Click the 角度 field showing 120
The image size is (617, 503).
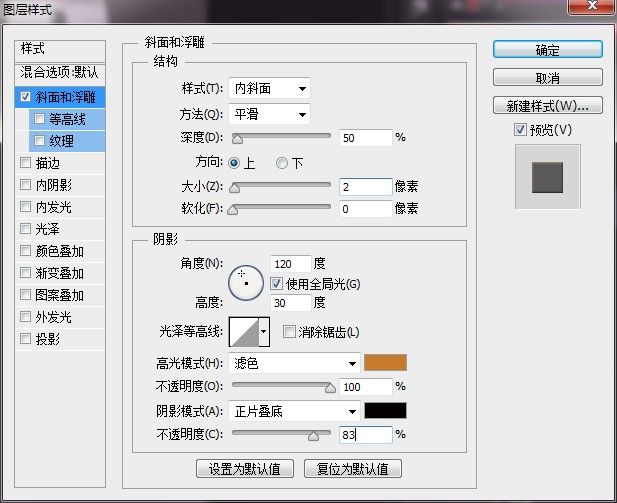pyautogui.click(x=291, y=264)
